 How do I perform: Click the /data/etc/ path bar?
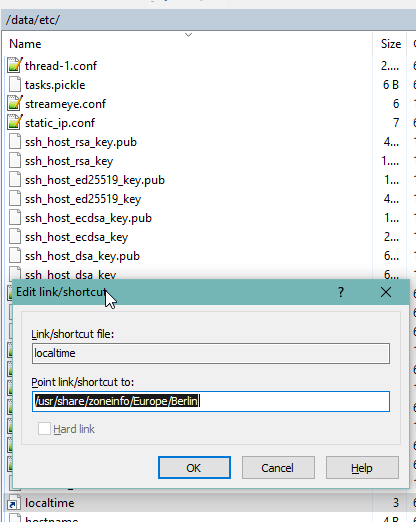(208, 20)
